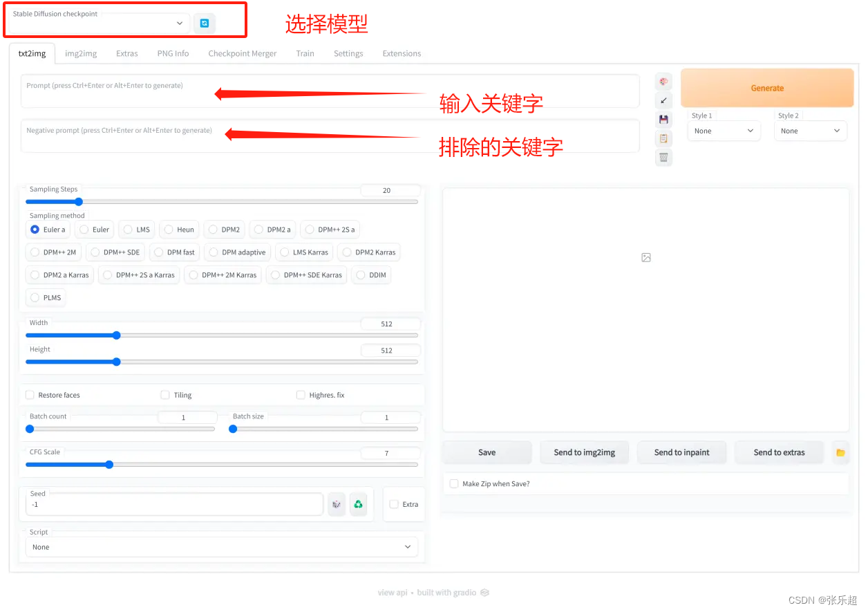Switch to the txt2img tab
This screenshot has height=612, width=868.
[x=32, y=53]
